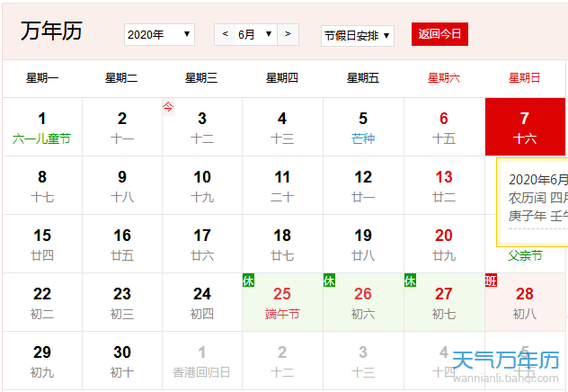Select June 16 廿五 cell
Screen dimensions: 568x392
pos(122,244)
